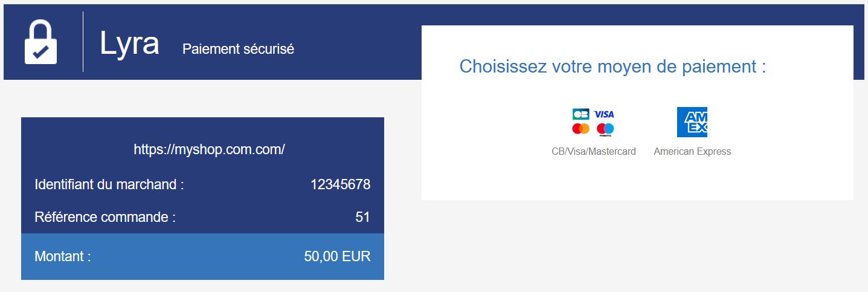
Task: Click the Paiement sécurisé text
Action: [x=238, y=49]
